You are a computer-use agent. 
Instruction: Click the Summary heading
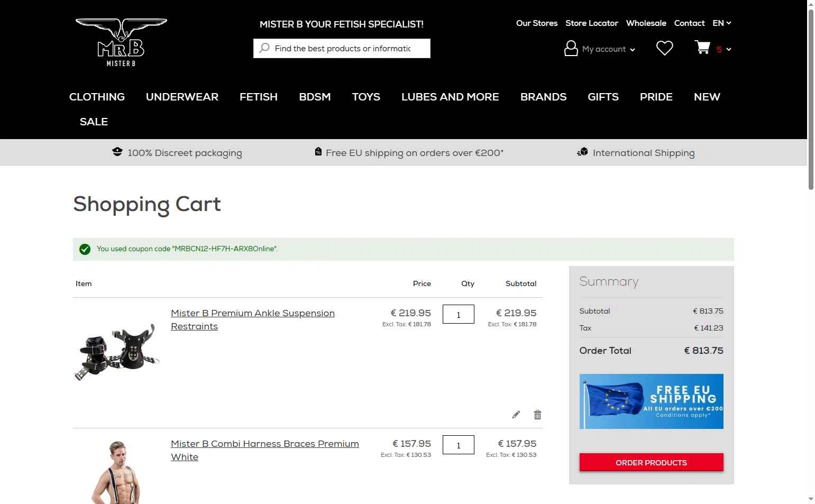click(609, 282)
